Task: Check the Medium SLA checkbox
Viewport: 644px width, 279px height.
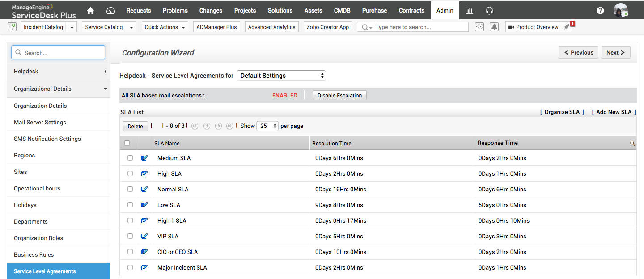Action: click(130, 158)
